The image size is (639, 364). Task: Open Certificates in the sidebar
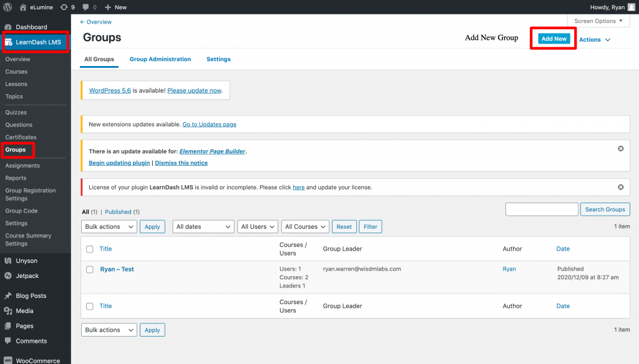pos(21,137)
